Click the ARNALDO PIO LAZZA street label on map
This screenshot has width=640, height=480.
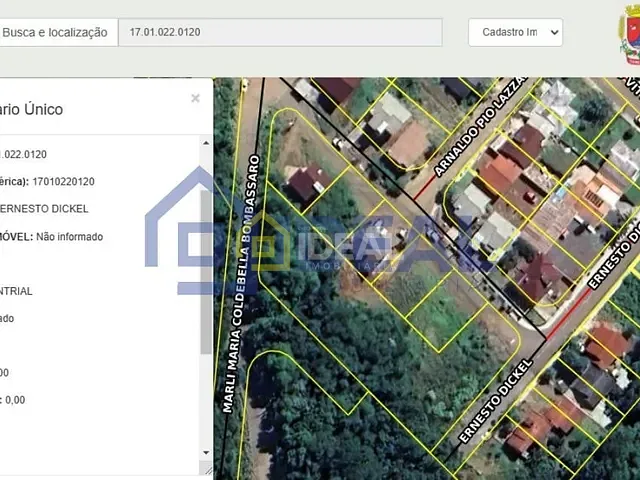tap(480, 127)
